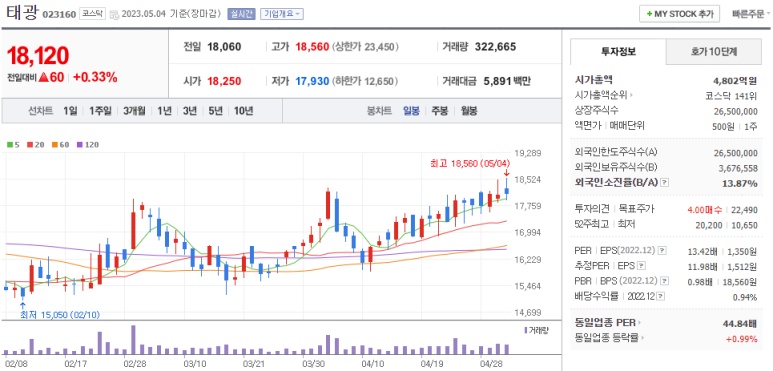Click the 외국인소진율 value 13.87%
Viewport: 773px width, 371px height.
pos(741,183)
